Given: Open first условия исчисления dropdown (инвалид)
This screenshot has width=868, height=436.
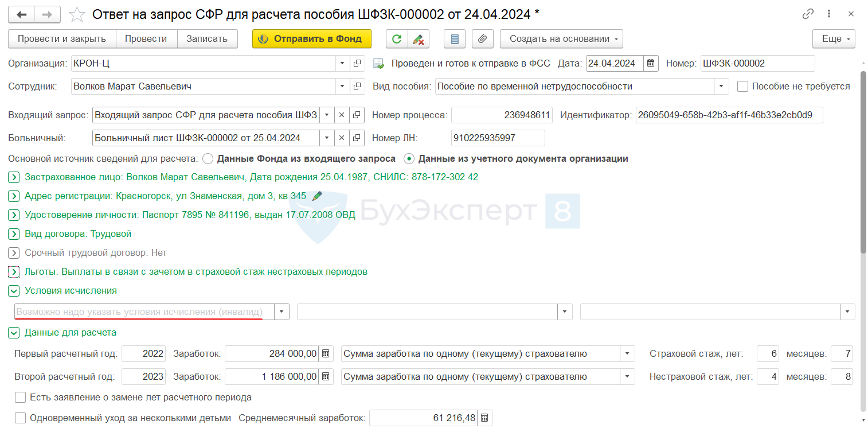Looking at the screenshot, I should 282,312.
